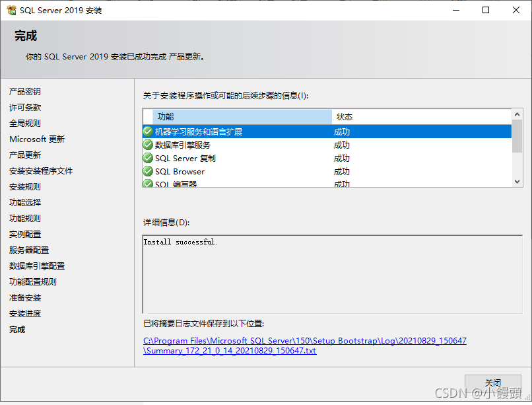Click the 功能选择 step in sidebar

pyautogui.click(x=25, y=203)
